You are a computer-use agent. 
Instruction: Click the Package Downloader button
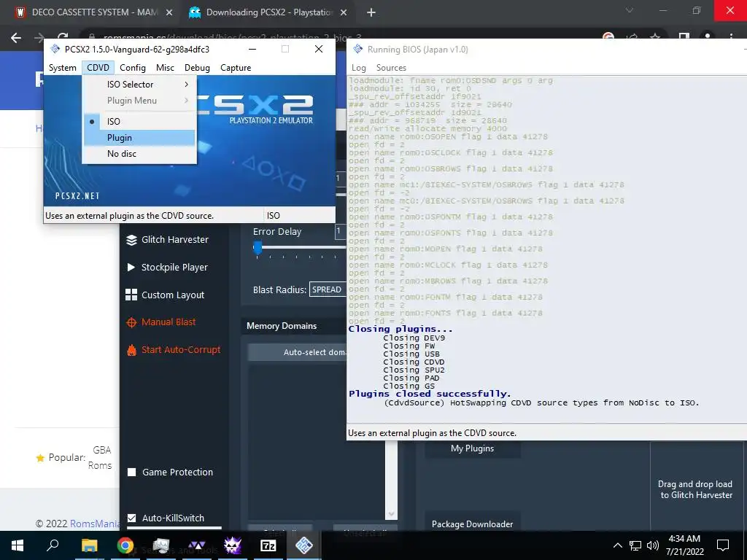pyautogui.click(x=472, y=524)
